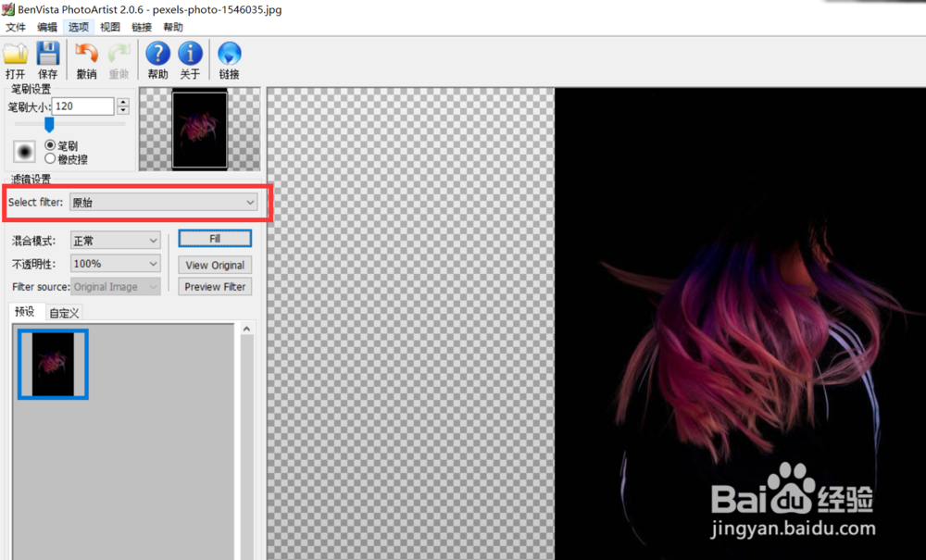Open the 帮助 menu in the menu bar
Image resolution: width=926 pixels, height=560 pixels.
pos(173,27)
